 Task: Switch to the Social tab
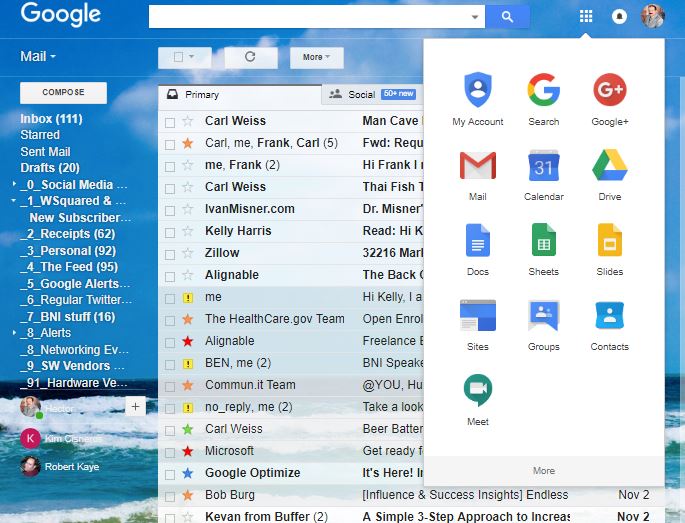[x=373, y=94]
